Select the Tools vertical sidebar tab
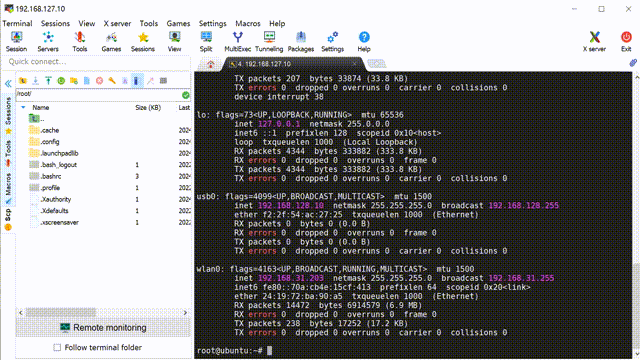640x360 pixels. (8, 153)
